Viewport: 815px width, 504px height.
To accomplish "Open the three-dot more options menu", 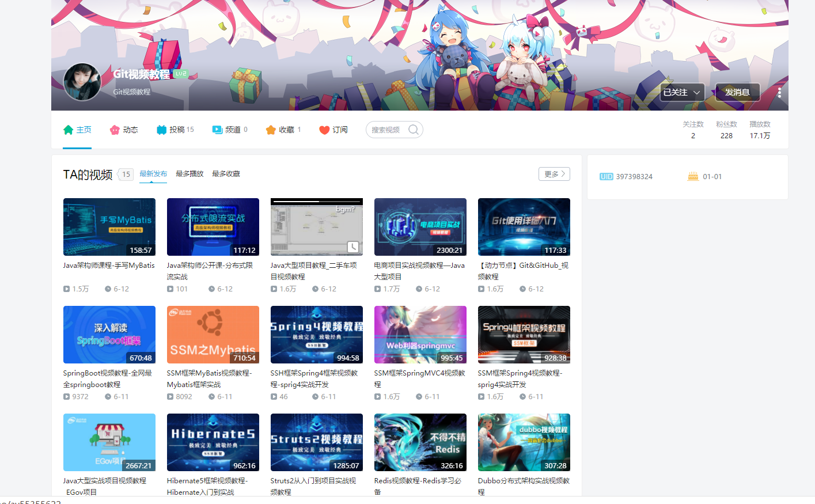I will pyautogui.click(x=779, y=92).
